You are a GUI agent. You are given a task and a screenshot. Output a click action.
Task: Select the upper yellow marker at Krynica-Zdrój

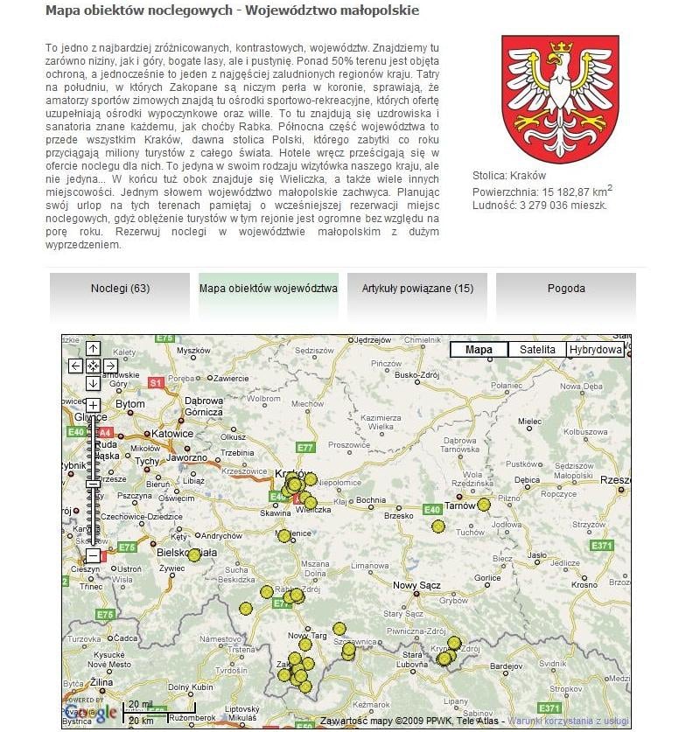(454, 644)
